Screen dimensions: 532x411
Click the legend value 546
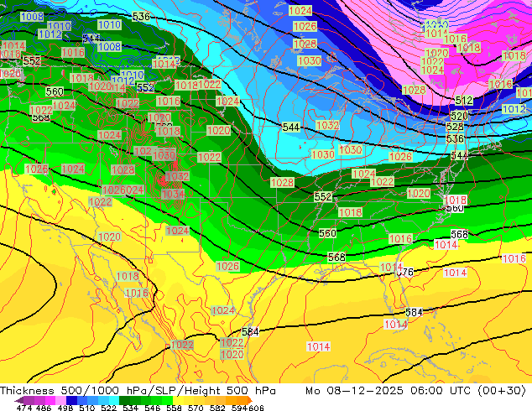152,408
